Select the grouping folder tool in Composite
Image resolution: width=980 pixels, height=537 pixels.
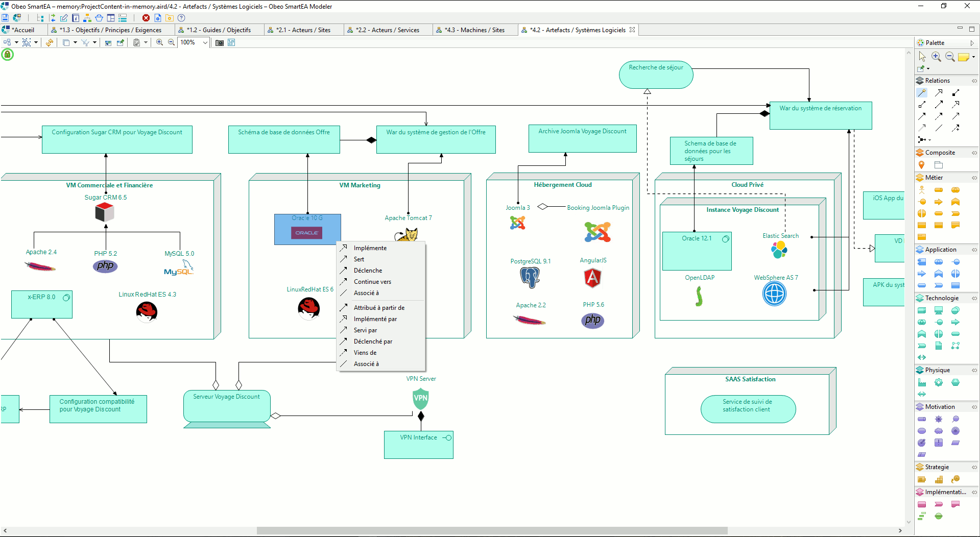coord(939,165)
